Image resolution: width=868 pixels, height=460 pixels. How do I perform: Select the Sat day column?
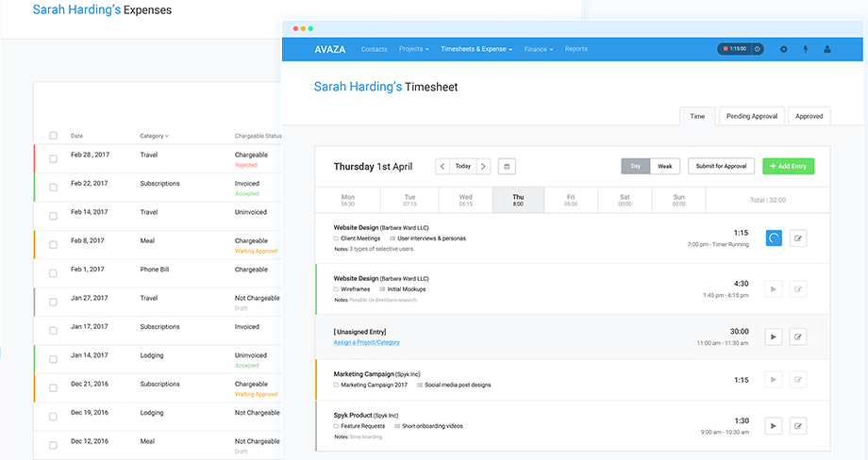[625, 200]
